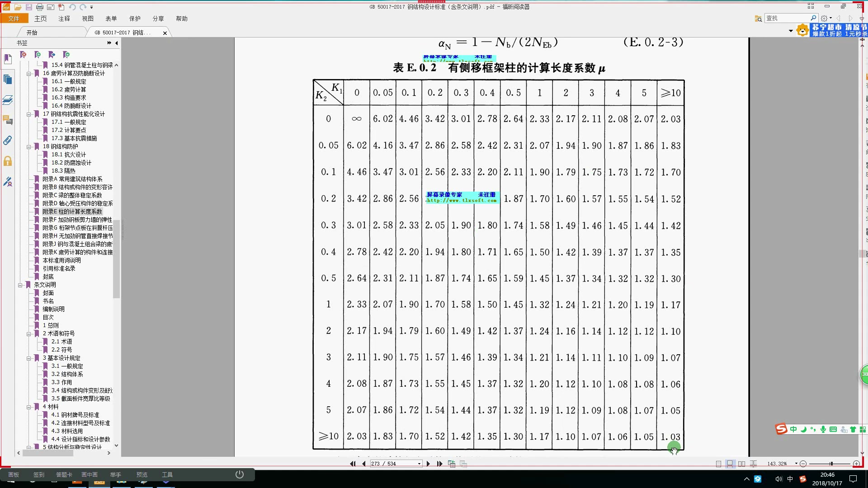Image resolution: width=868 pixels, height=488 pixels.
Task: Enable continuous facing view mode
Action: click(753, 464)
